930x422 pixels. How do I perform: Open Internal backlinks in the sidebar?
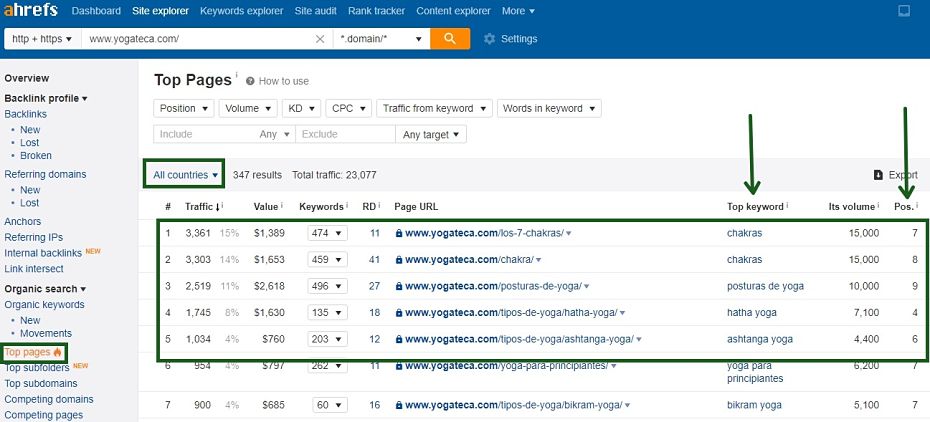tap(43, 253)
